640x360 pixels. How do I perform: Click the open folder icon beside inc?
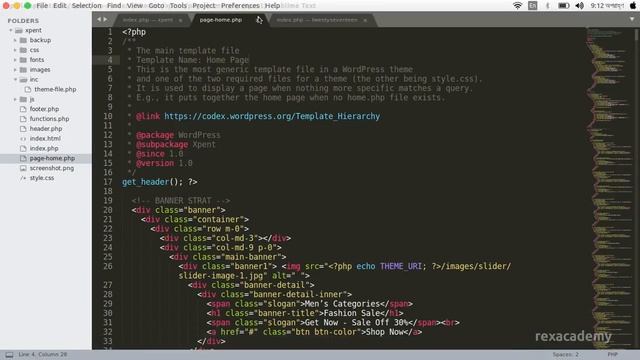coord(23,80)
